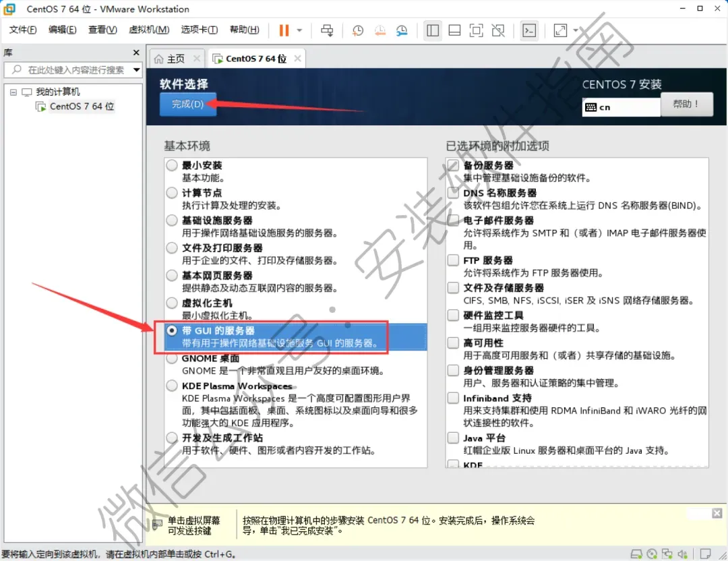Toggle the library sidebar view icon

(x=433, y=30)
